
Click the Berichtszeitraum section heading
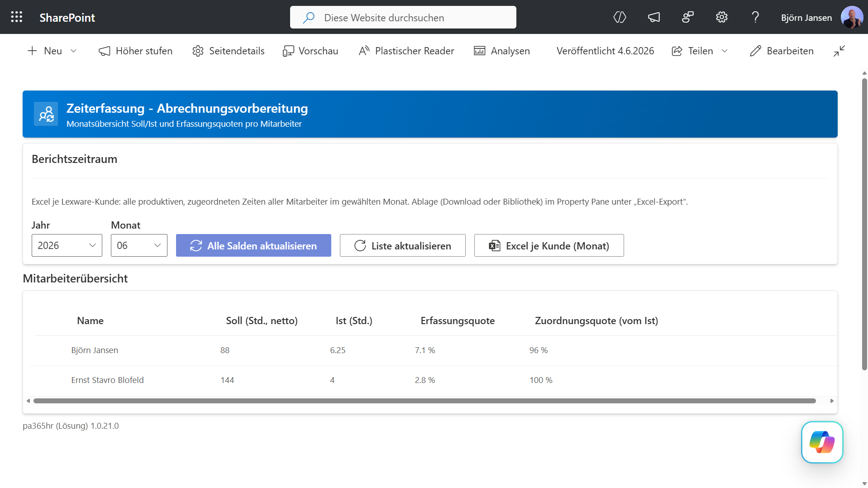pyautogui.click(x=74, y=159)
